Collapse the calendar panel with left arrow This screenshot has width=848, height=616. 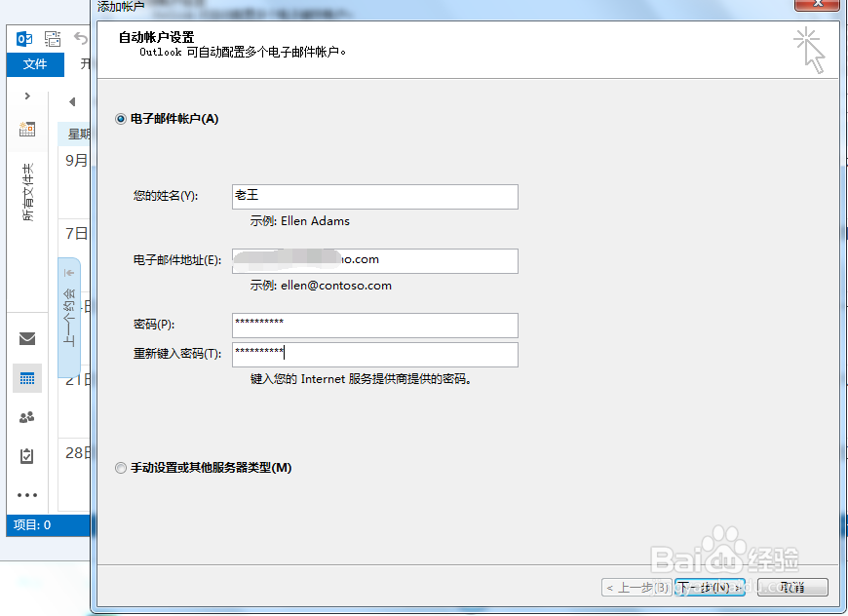tap(72, 100)
